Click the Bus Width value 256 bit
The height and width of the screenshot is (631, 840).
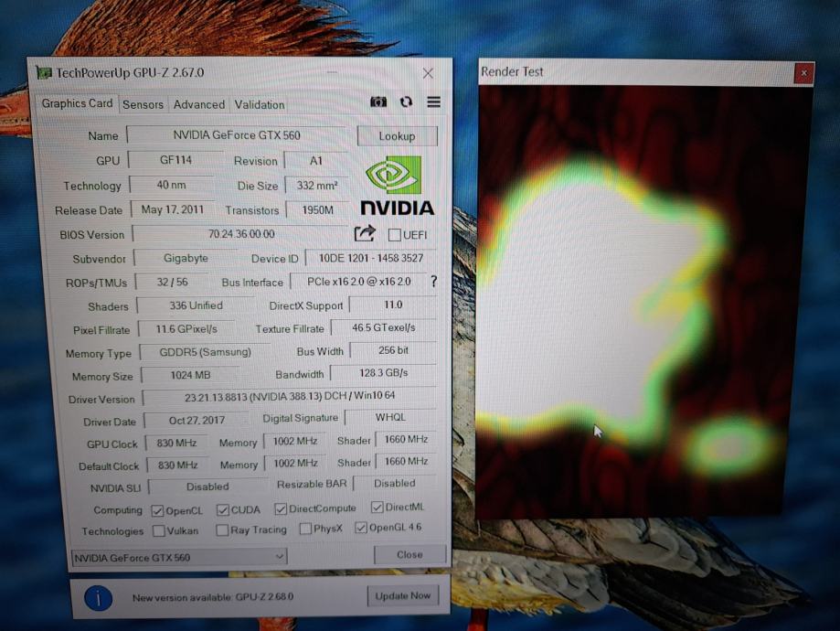click(x=393, y=350)
